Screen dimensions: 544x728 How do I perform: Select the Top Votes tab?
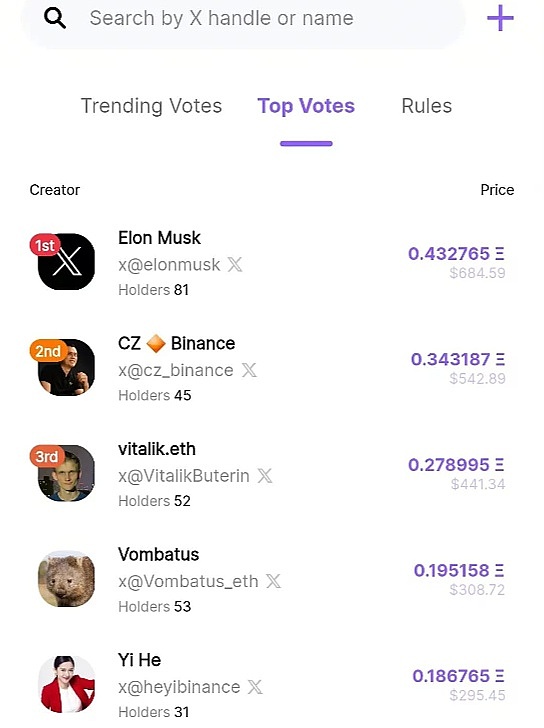(x=306, y=106)
